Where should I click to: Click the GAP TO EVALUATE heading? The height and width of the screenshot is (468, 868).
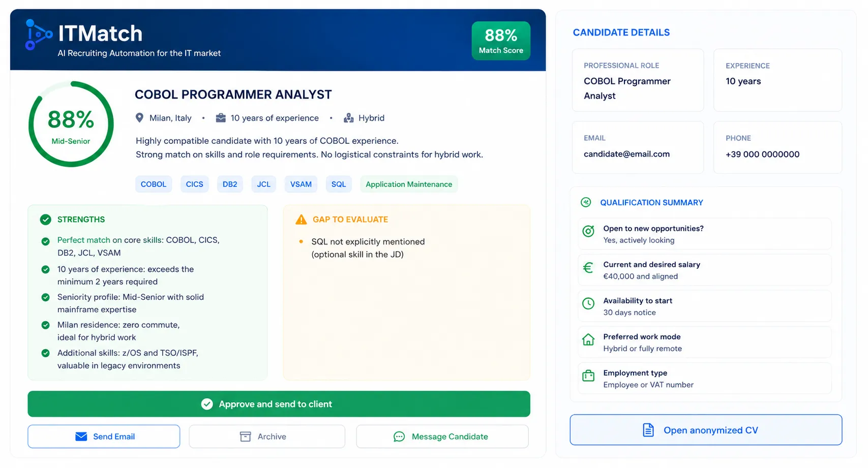pyautogui.click(x=350, y=220)
